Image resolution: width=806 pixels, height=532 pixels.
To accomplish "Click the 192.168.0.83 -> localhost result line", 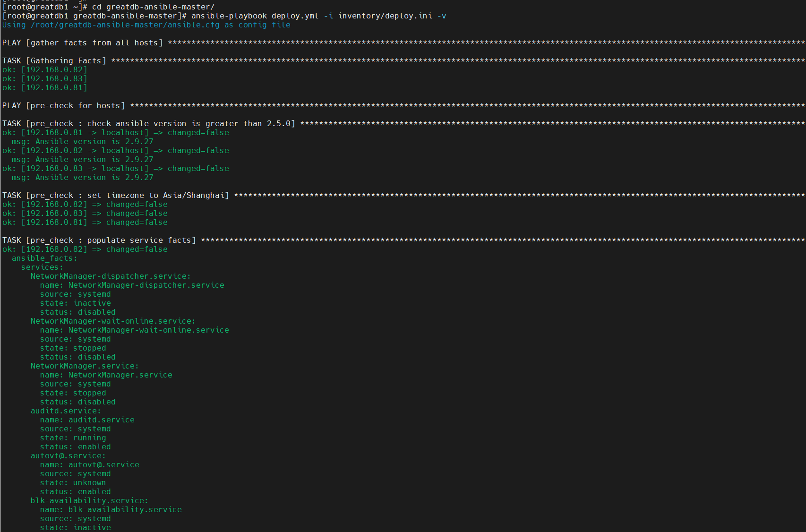I will tap(115, 169).
